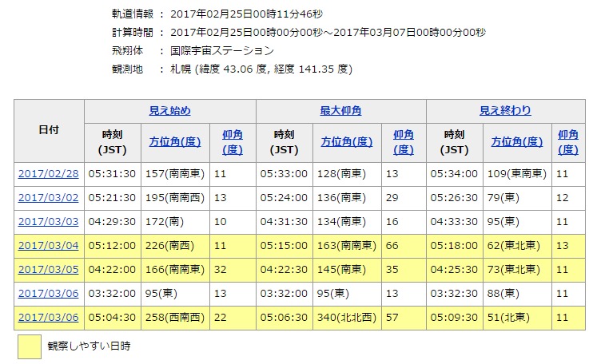Click 方位角(度) link under 見え終わり

tap(517, 141)
